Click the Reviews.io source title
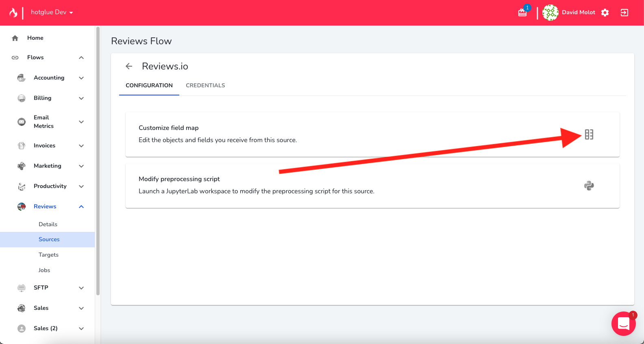This screenshot has width=644, height=344. click(165, 66)
